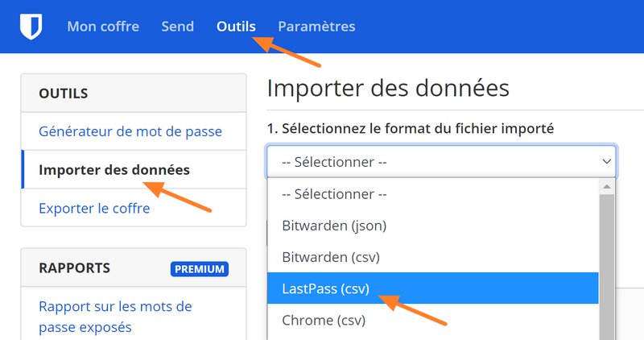The width and height of the screenshot is (644, 340).
Task: Pick Chrome (csv) format option
Action: pyautogui.click(x=323, y=320)
